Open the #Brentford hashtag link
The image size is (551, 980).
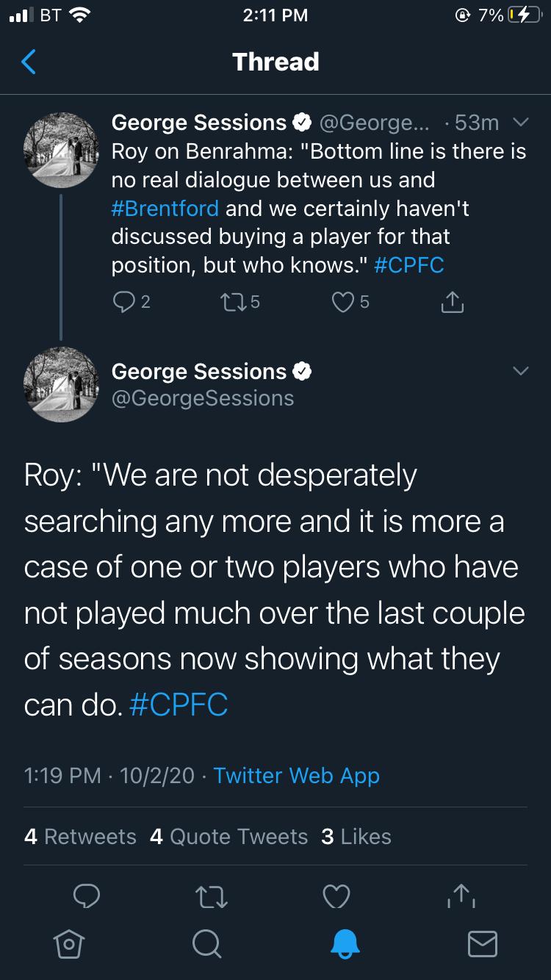pos(165,208)
